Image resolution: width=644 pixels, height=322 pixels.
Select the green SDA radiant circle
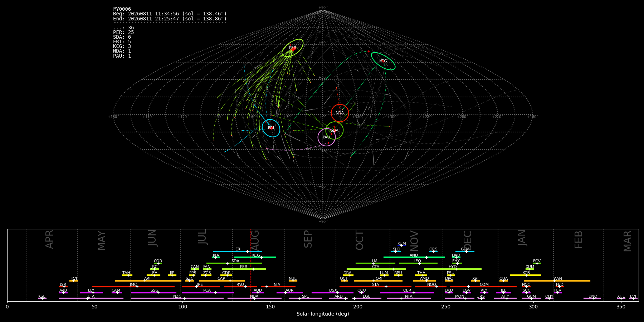point(335,131)
